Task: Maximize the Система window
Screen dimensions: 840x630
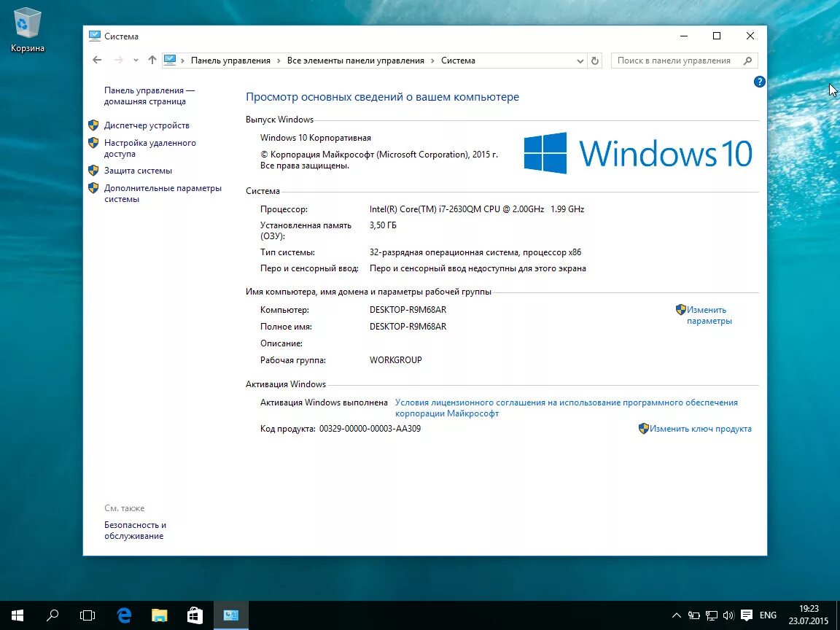Action: point(717,36)
